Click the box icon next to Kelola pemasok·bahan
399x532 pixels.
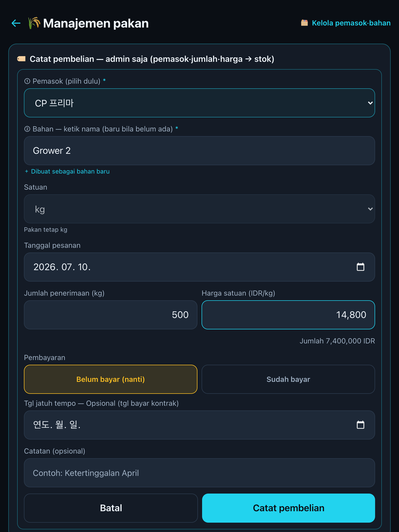click(x=304, y=23)
